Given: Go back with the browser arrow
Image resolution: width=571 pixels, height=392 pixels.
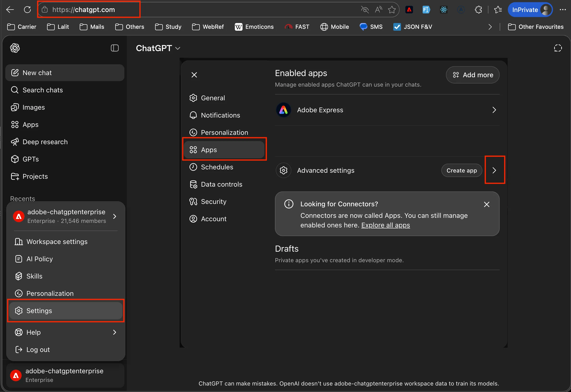Looking at the screenshot, I should click(x=10, y=10).
